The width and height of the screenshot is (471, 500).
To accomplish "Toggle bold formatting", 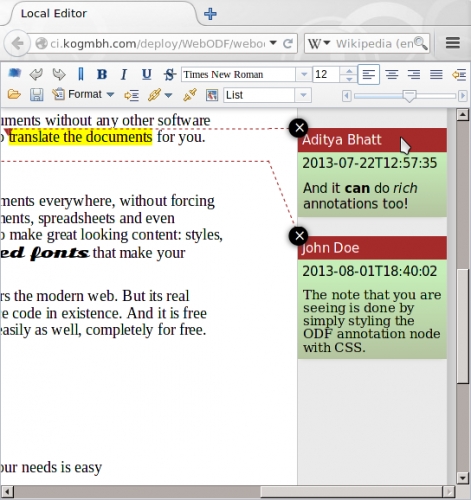I will [102, 74].
